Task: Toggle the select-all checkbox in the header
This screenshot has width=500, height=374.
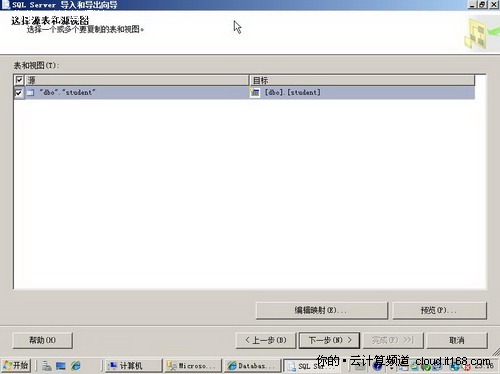Action: pos(19,80)
